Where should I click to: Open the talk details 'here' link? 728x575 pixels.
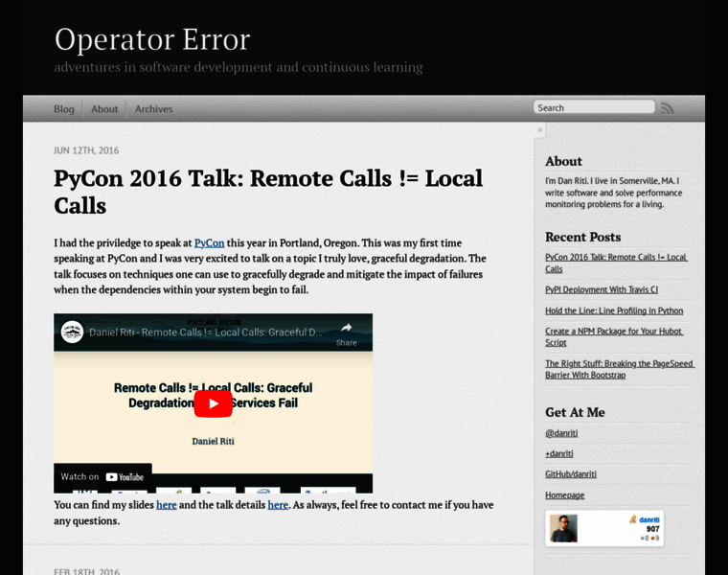278,505
